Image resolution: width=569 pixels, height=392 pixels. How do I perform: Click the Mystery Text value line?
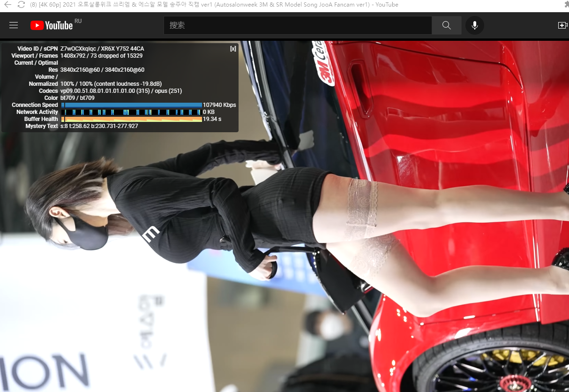(99, 126)
